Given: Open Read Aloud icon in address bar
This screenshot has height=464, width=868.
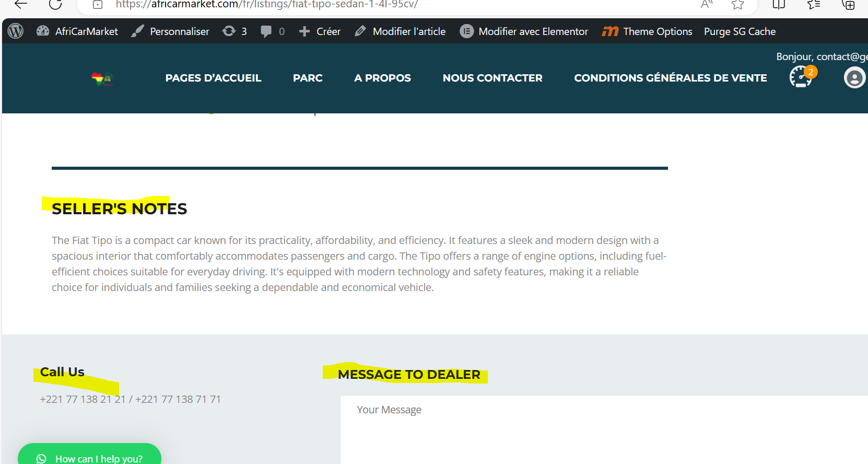Looking at the screenshot, I should [x=707, y=4].
